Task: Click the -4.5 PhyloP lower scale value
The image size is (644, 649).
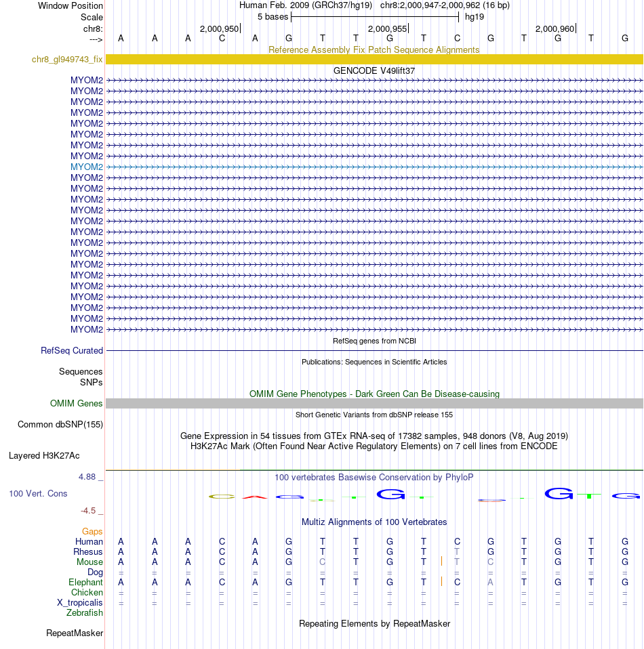Action: pos(88,511)
